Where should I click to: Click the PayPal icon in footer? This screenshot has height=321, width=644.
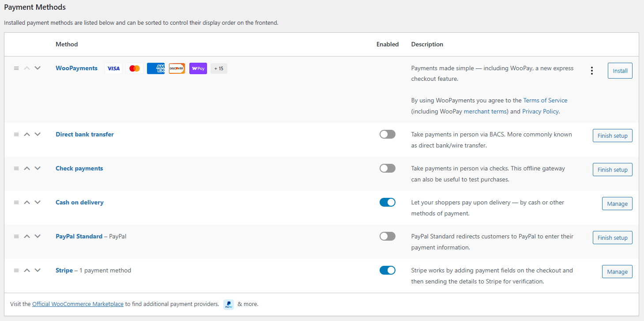tap(229, 304)
